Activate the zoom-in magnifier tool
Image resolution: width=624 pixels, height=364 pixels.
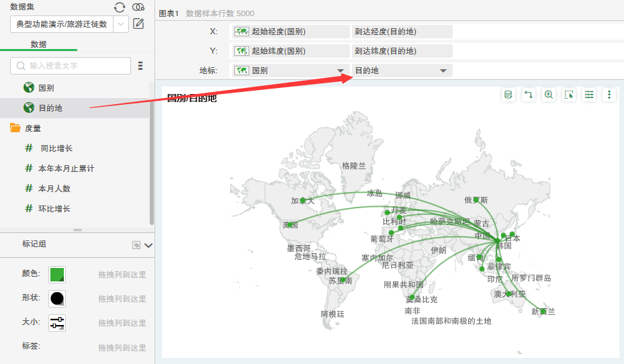[549, 95]
